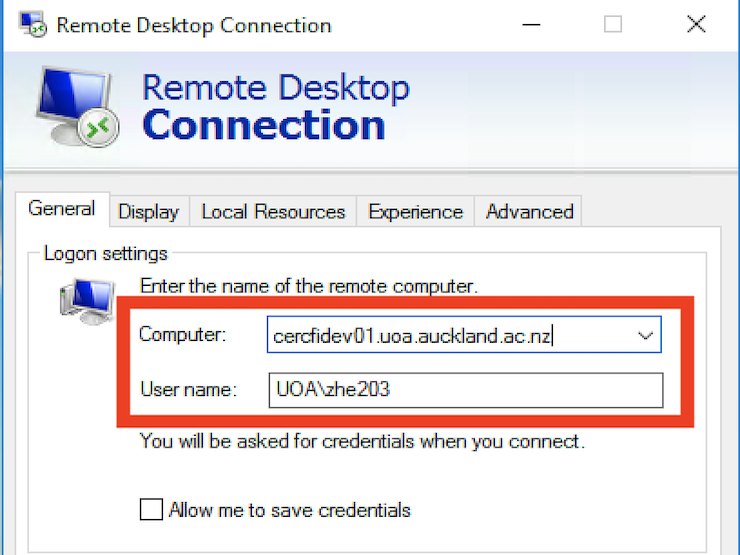
Task: Click the window title bar text
Action: point(194,25)
